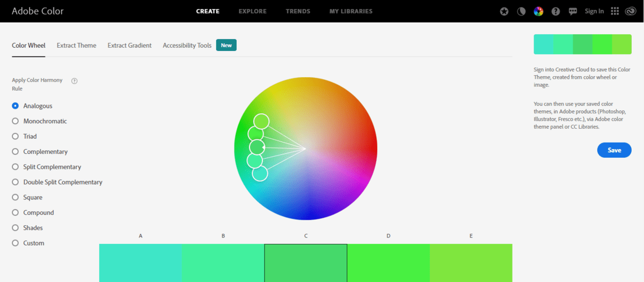The image size is (644, 282).
Task: Click the middle base color wheel handle
Action: pyautogui.click(x=257, y=147)
